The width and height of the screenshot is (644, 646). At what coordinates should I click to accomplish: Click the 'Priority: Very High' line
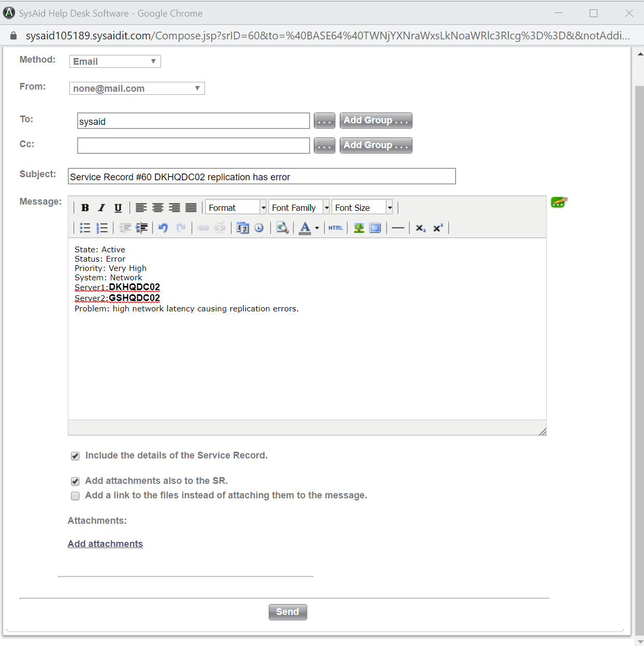coord(110,268)
